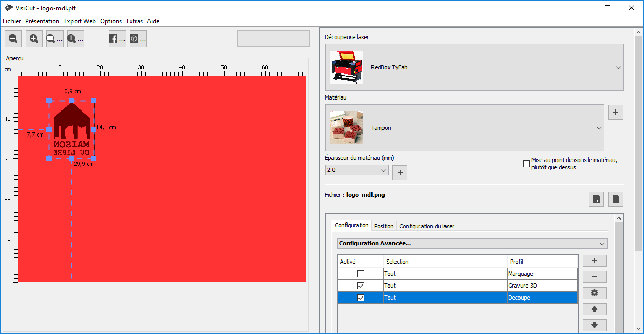Open profile settings with the gear icon

[595, 293]
